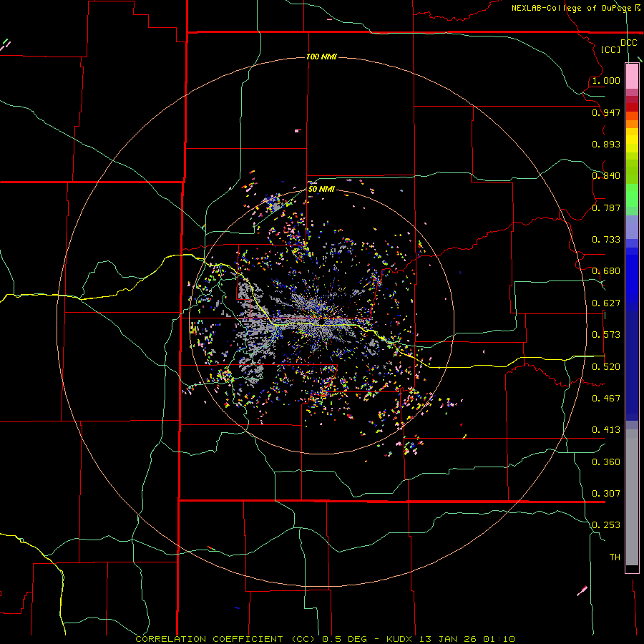Image resolution: width=644 pixels, height=644 pixels.
Task: Click the 100 NMI range ring label
Action: 321,57
